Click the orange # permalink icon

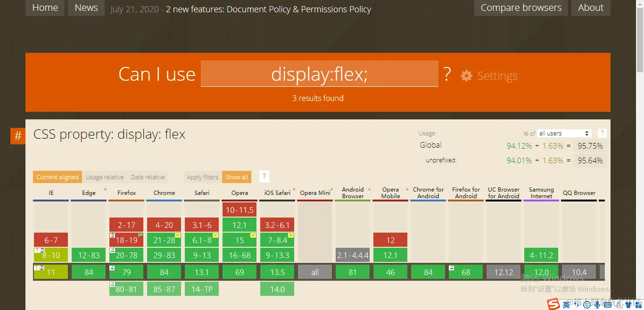18,136
